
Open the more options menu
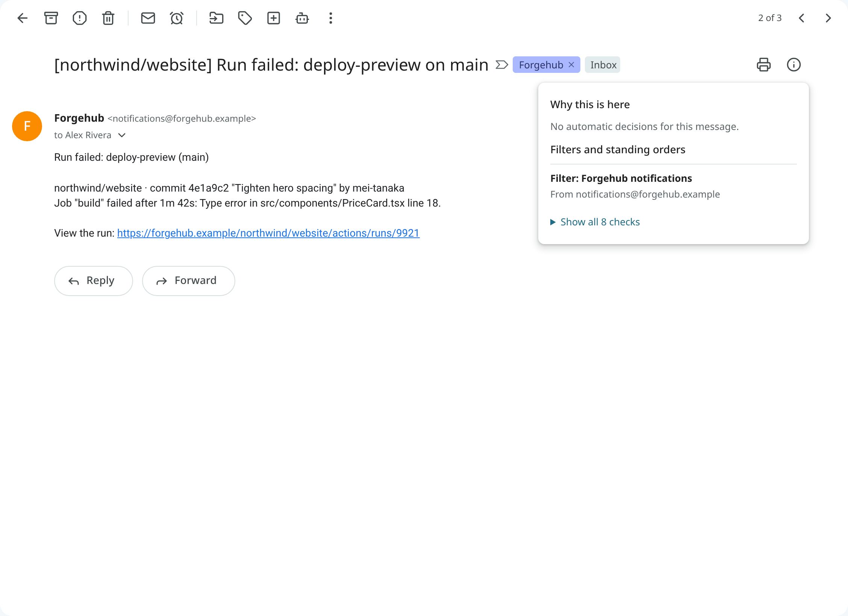pyautogui.click(x=331, y=18)
